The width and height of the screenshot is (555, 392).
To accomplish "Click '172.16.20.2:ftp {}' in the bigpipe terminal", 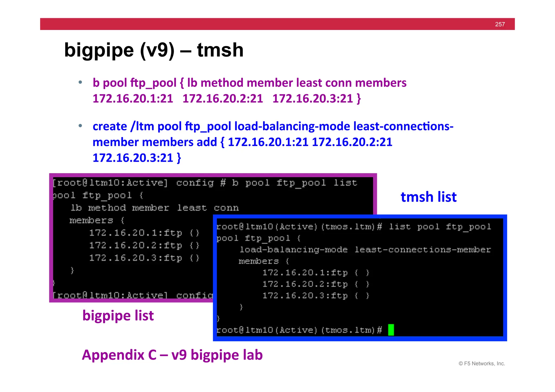I will click(144, 245).
